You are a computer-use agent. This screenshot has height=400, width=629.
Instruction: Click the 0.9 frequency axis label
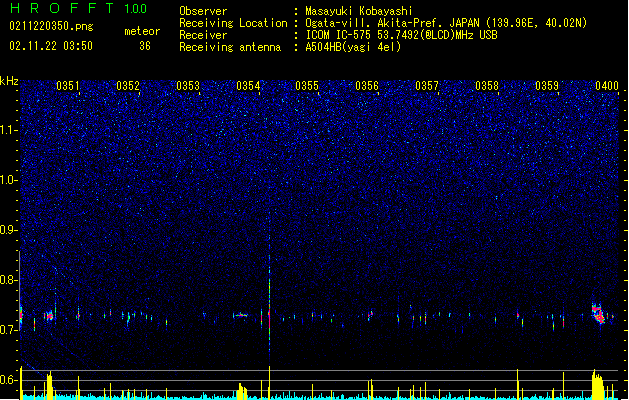pos(9,230)
